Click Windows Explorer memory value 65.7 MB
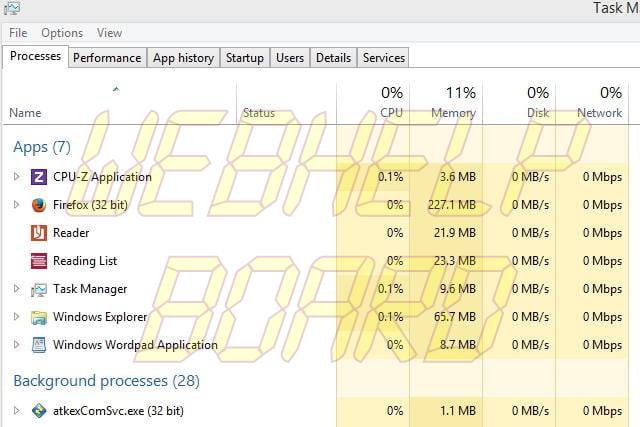640x427 pixels. pyautogui.click(x=455, y=317)
